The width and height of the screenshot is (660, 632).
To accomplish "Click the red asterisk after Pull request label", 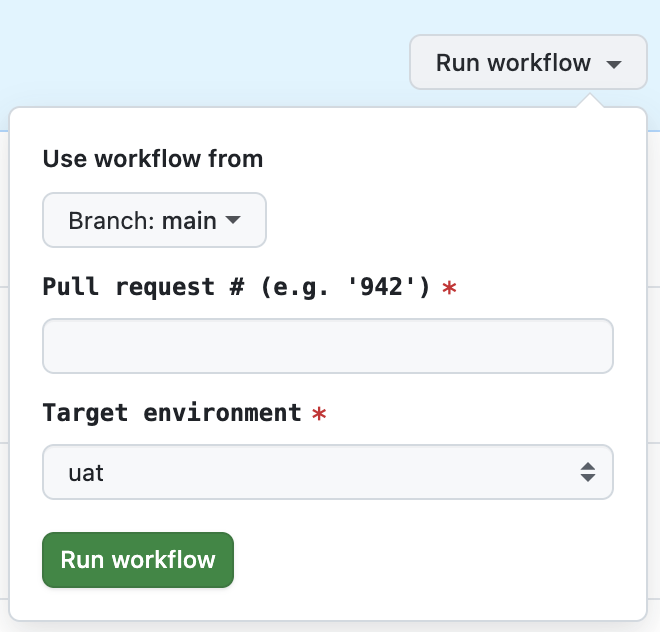I will click(x=450, y=288).
